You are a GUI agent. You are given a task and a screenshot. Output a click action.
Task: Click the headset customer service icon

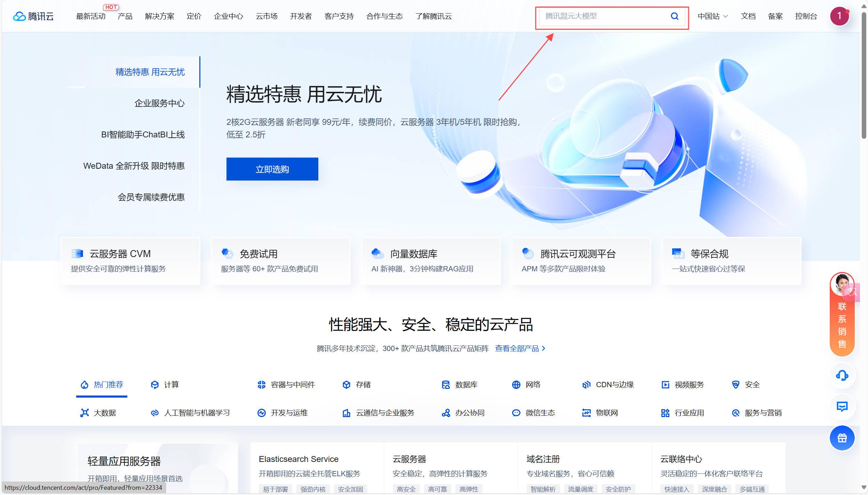click(x=842, y=375)
